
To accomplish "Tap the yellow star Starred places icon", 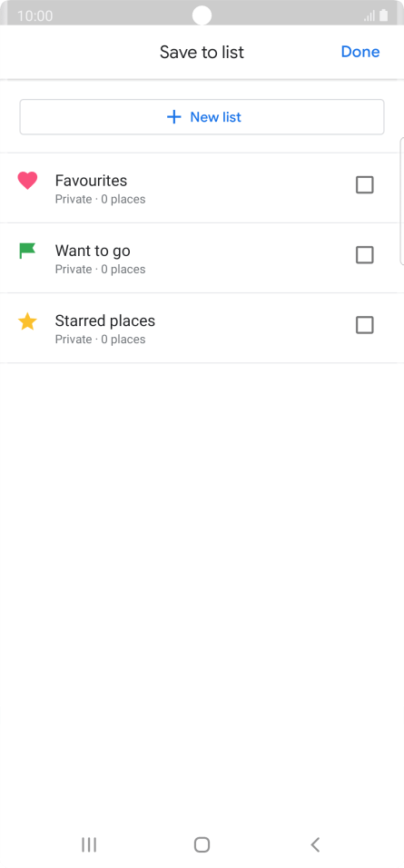I will [27, 321].
